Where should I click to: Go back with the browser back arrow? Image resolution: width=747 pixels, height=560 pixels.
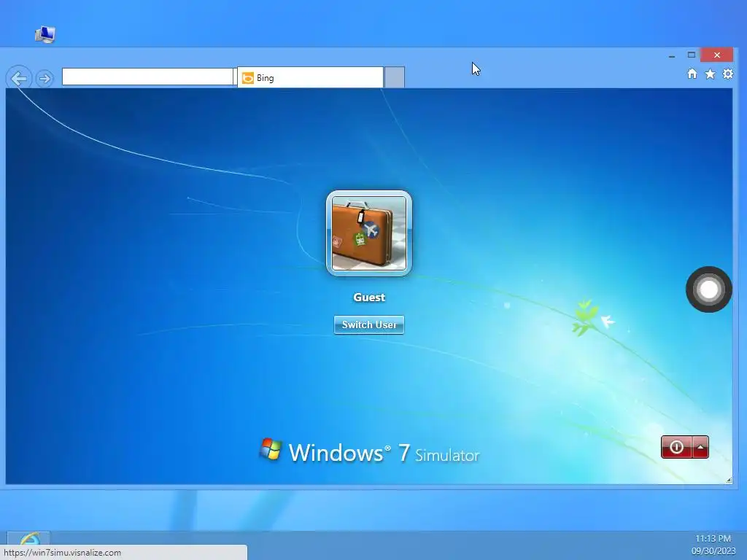click(19, 78)
